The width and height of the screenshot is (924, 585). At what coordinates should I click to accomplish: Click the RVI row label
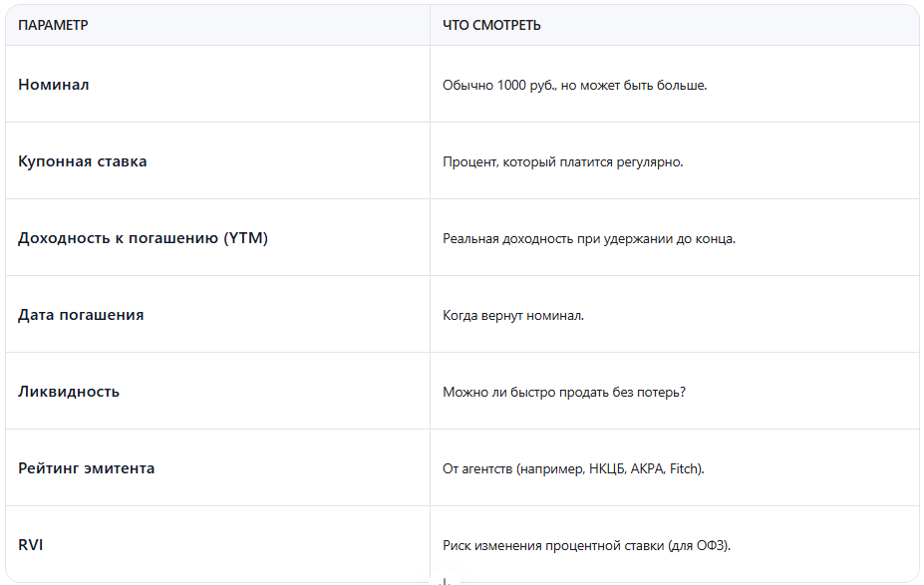pos(31,545)
